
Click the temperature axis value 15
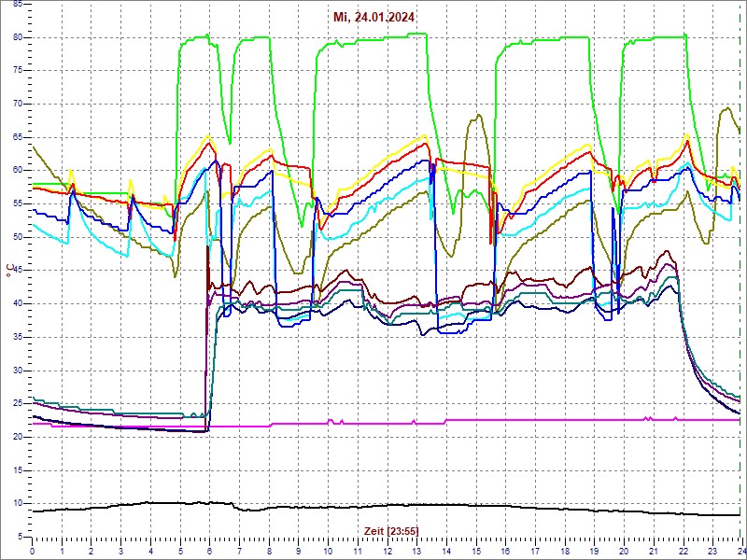click(x=18, y=470)
